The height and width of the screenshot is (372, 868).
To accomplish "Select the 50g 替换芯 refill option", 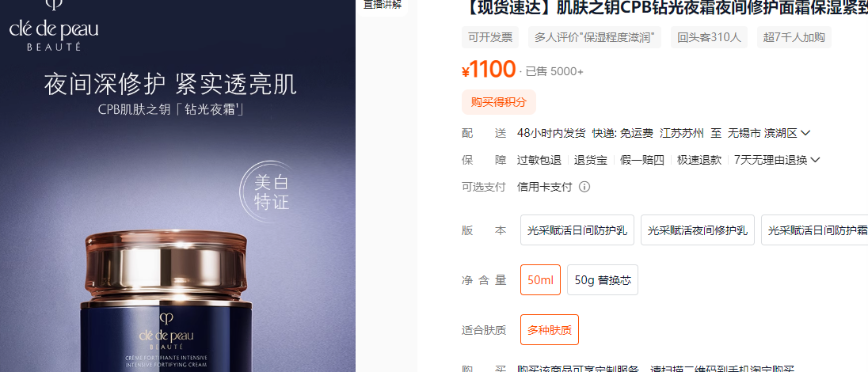I will [602, 280].
